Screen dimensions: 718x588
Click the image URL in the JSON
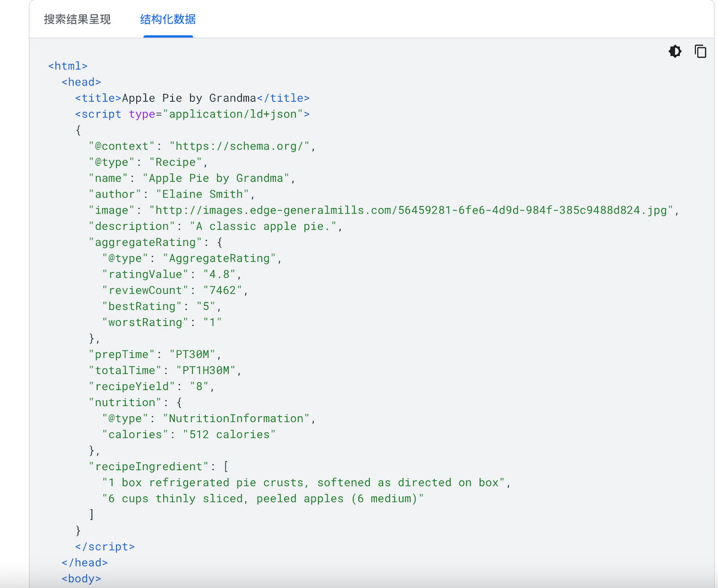pos(412,211)
